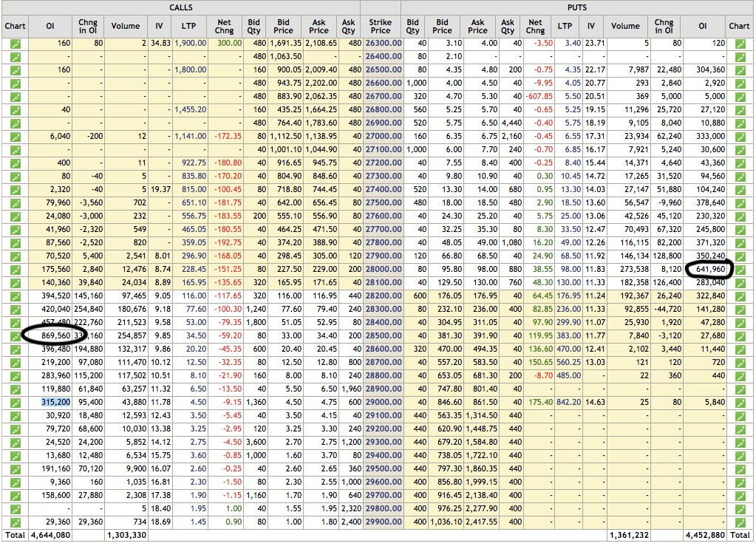The height and width of the screenshot is (546, 756).
Task: Open puts LTP 98.00 link
Action: [x=571, y=270]
